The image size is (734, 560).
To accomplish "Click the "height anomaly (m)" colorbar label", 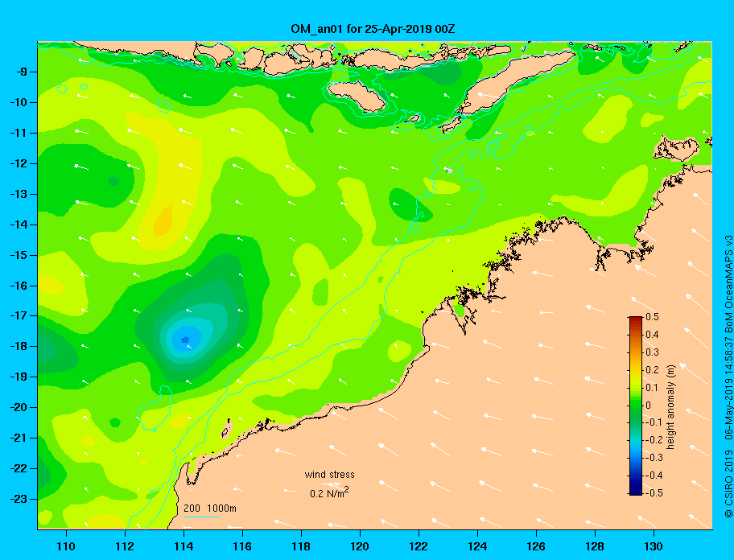I will [670, 406].
